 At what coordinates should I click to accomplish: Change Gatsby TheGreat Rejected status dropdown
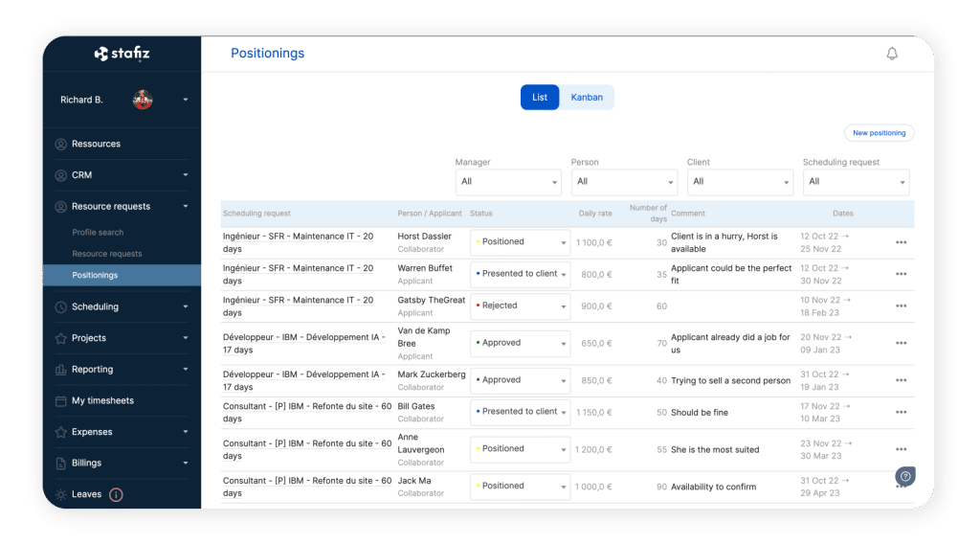tap(520, 306)
